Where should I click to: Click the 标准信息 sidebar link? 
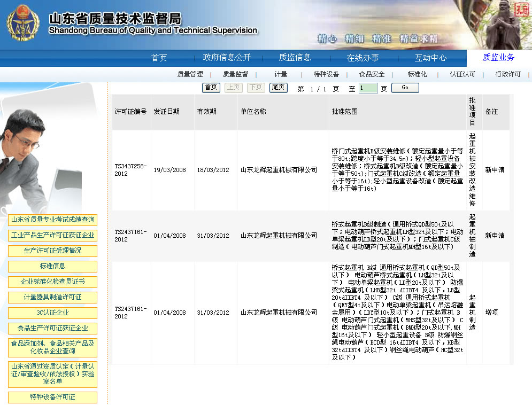click(52, 266)
